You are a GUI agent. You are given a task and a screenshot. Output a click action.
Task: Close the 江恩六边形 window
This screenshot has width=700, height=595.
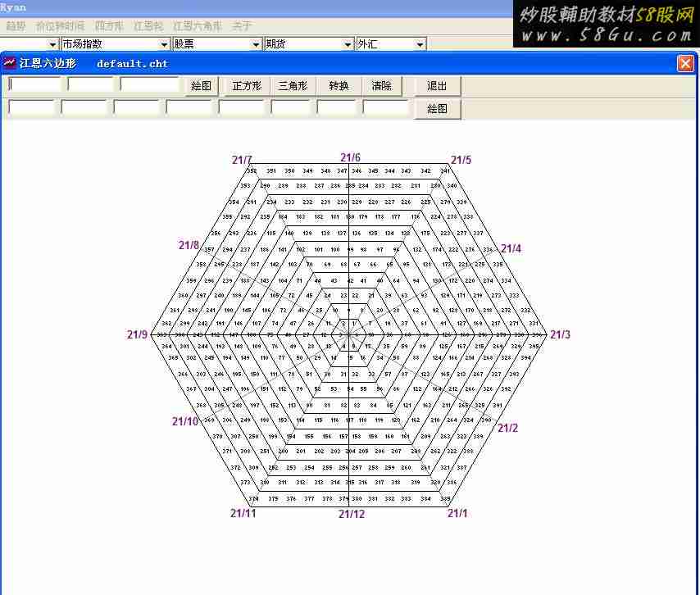(686, 63)
